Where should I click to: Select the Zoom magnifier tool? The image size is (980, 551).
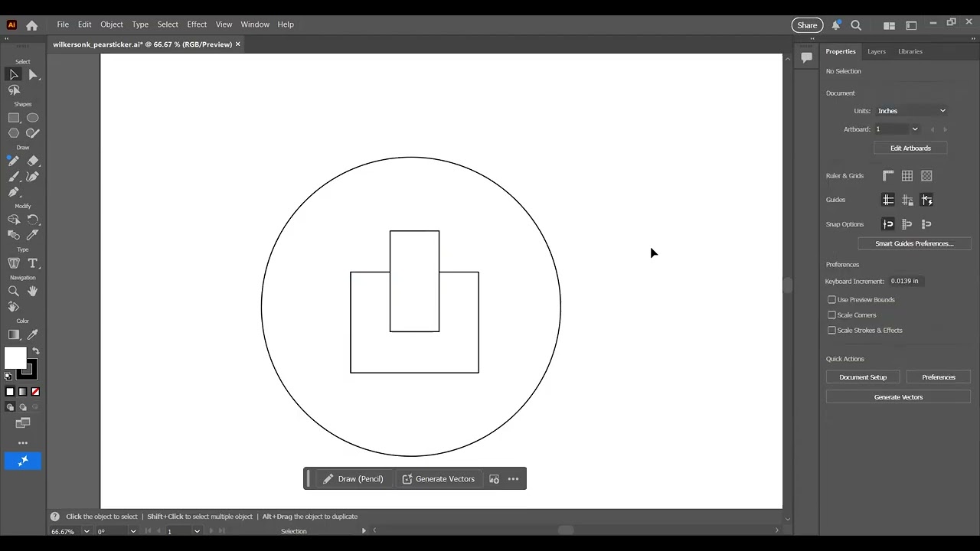pos(14,291)
